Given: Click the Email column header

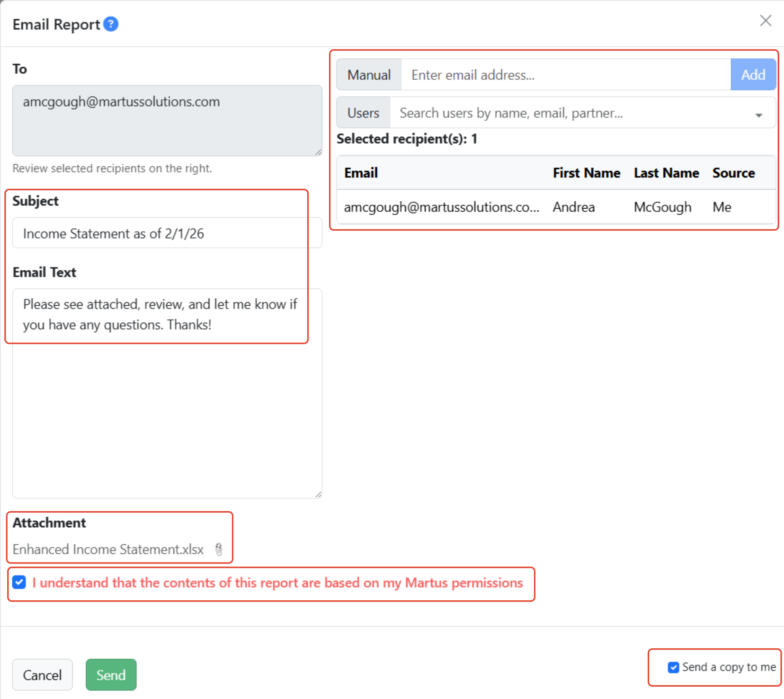Looking at the screenshot, I should [x=361, y=173].
